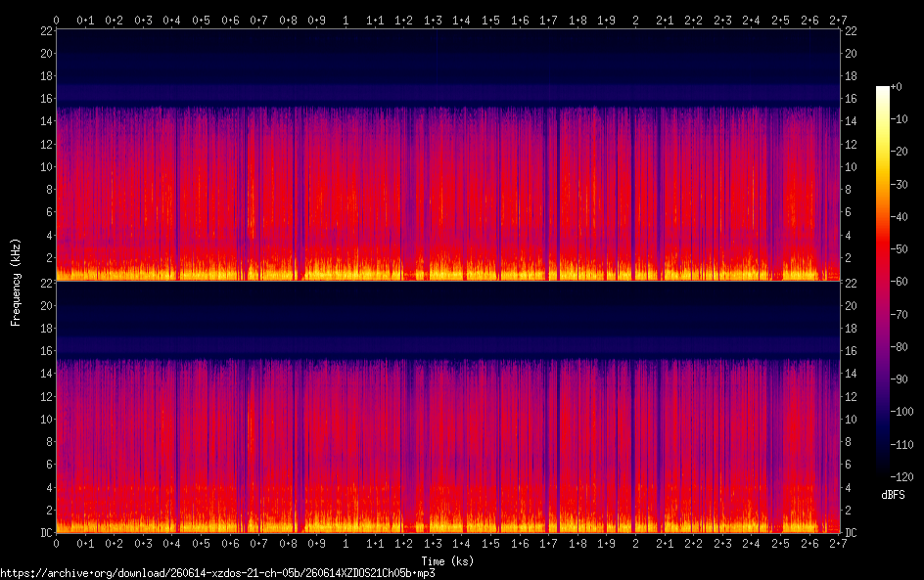Click the "-10" value on dBFS scale
924x580 pixels.
tap(899, 119)
